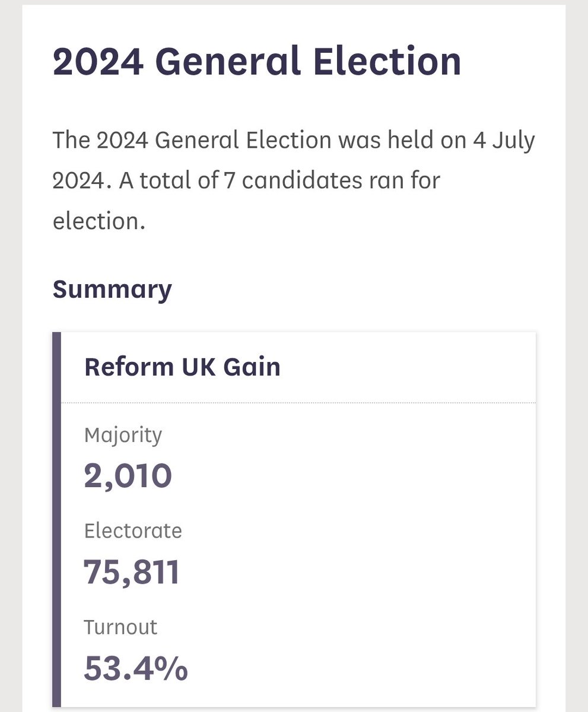This screenshot has width=588, height=712.
Task: Click the turnout value 53.4%
Action: (136, 668)
